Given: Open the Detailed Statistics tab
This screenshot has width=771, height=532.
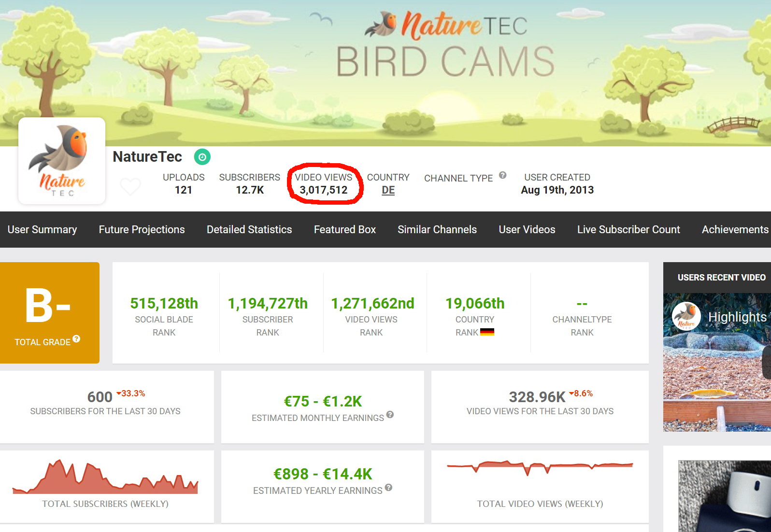Looking at the screenshot, I should click(249, 229).
